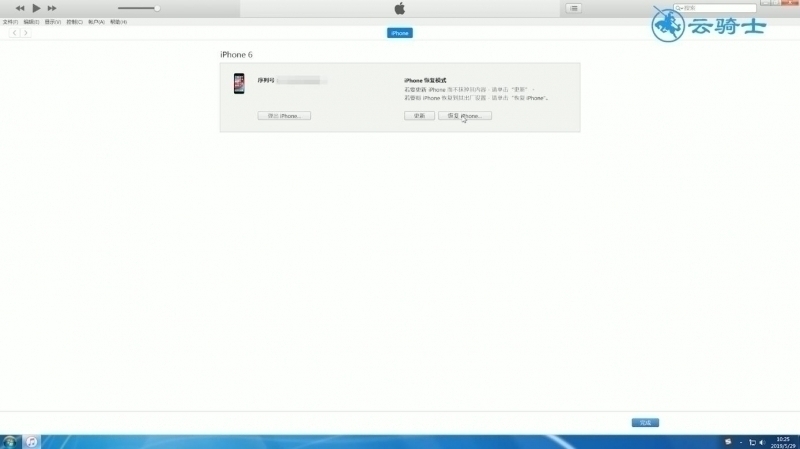Click the iPhone 恢复模式 heading
Viewport: 800px width, 449px height.
click(425, 80)
